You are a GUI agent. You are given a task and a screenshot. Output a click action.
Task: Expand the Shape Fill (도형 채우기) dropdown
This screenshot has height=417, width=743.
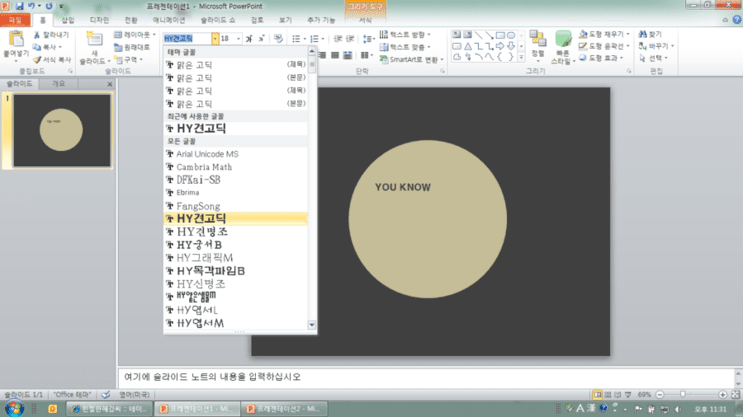click(x=628, y=34)
